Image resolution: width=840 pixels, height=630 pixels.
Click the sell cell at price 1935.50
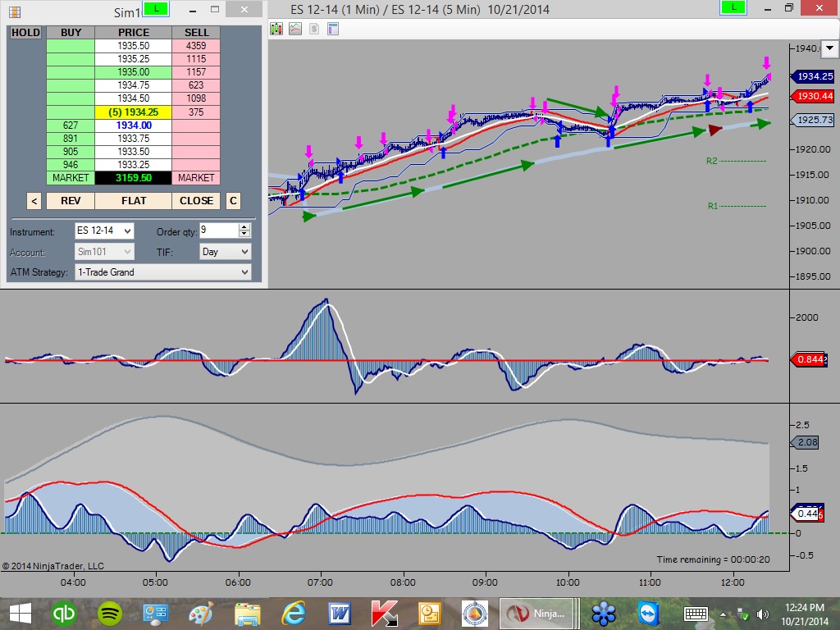pos(196,46)
